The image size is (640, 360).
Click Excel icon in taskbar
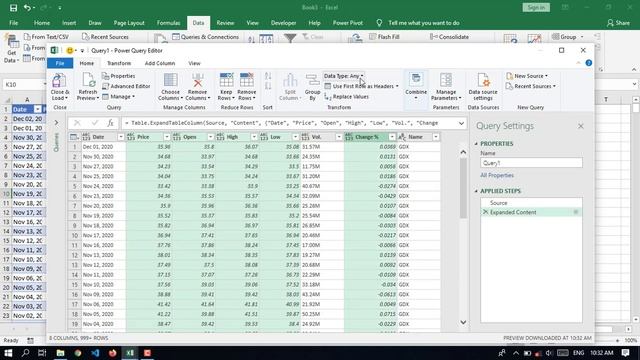tap(130, 353)
